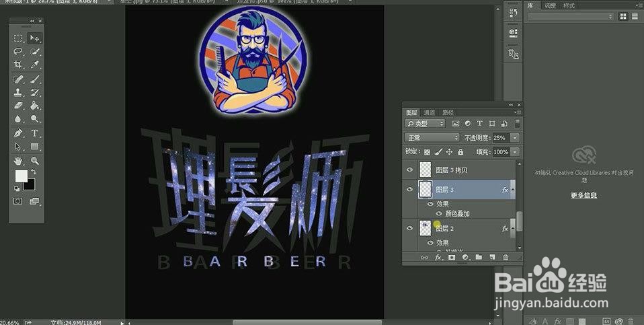Select the Rectangle shape tool
Screen dimensions: 644x325
pyautogui.click(x=34, y=146)
